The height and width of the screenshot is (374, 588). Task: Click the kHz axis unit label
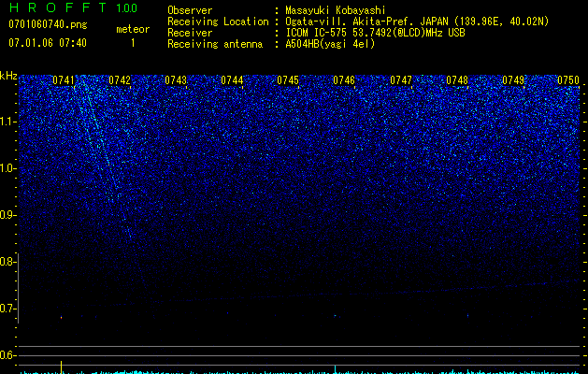tap(8, 76)
